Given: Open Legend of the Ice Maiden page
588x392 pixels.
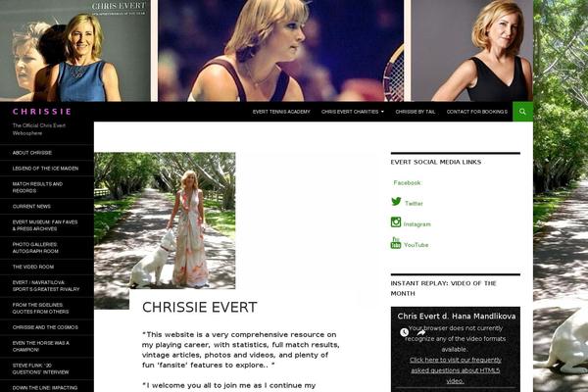Looking at the screenshot, I should [47, 169].
